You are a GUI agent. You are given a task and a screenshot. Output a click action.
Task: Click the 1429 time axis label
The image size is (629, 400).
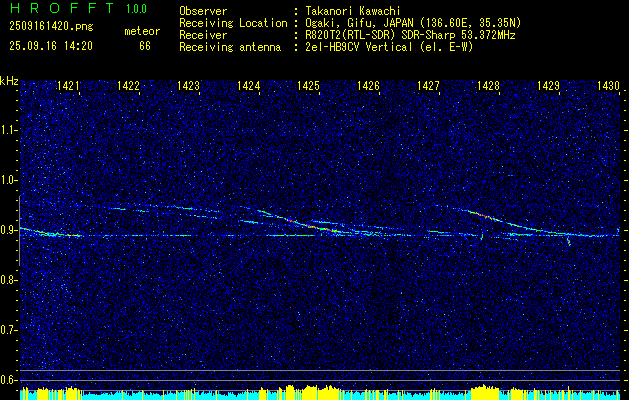pyautogui.click(x=548, y=85)
